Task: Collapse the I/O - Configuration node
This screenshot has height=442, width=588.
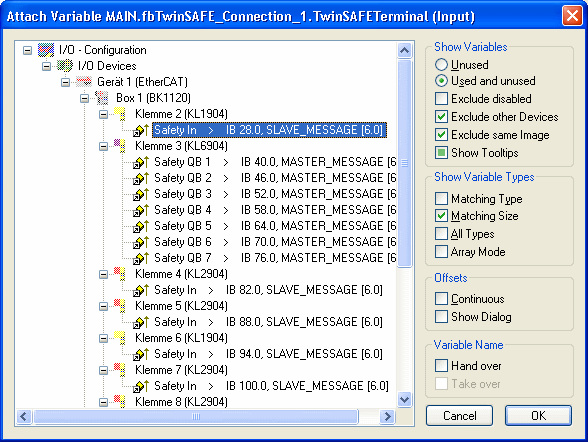Action: click(27, 50)
